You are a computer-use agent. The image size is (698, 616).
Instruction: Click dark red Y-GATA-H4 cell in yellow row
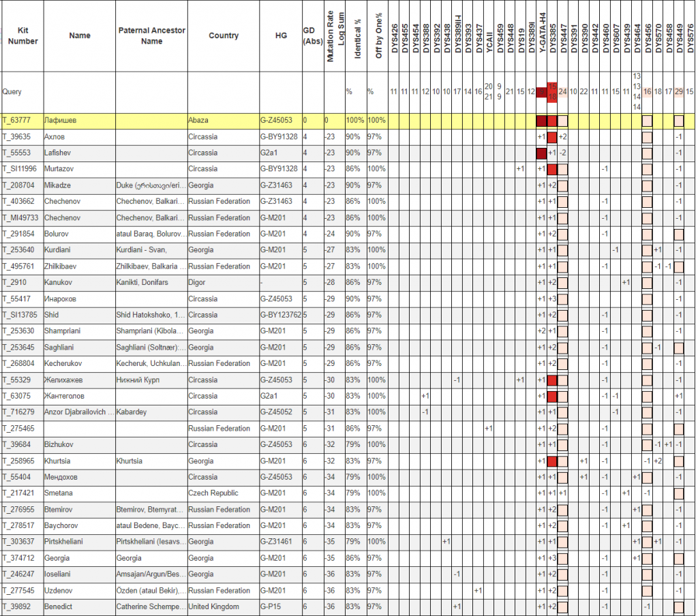(542, 121)
